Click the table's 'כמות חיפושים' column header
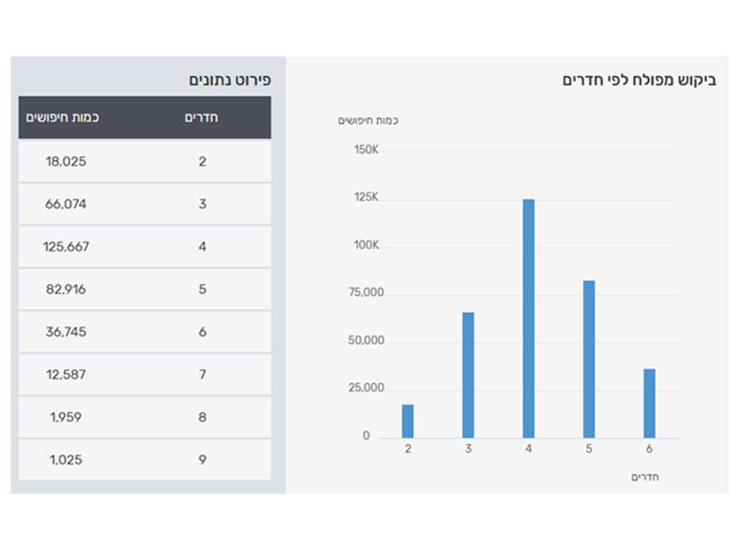Image resolution: width=747 pixels, height=560 pixels. point(63,117)
